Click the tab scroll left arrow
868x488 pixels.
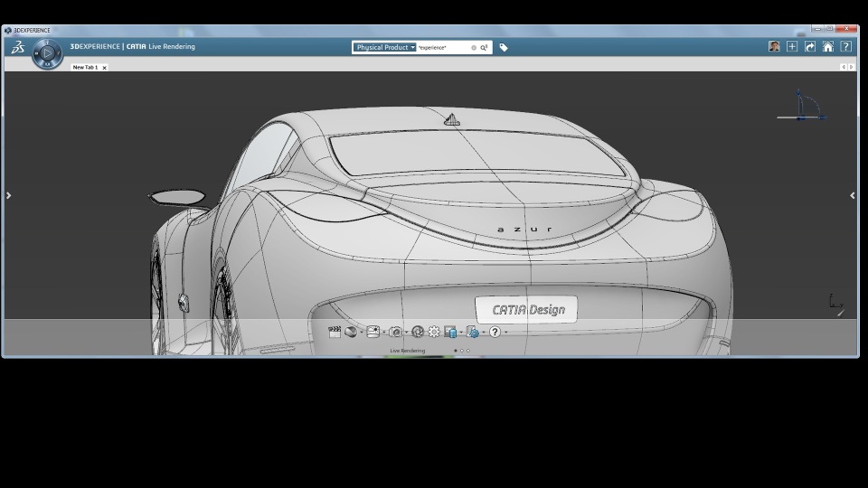[x=844, y=67]
